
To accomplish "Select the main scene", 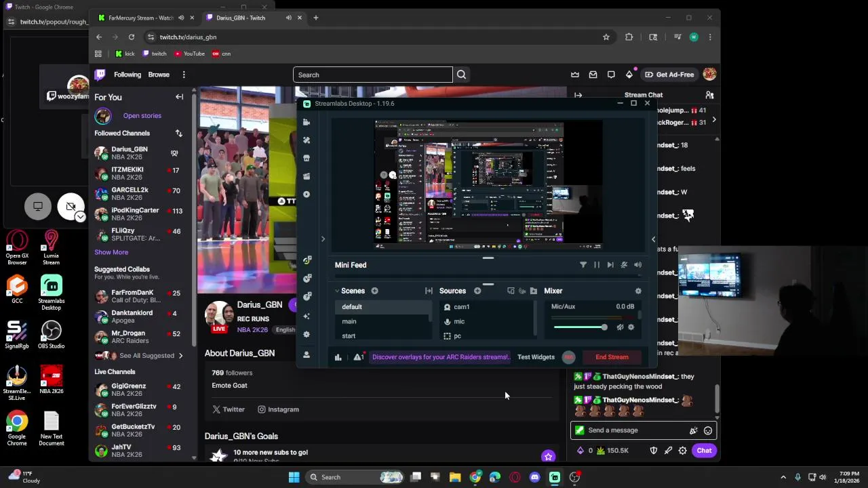I will [x=382, y=321].
